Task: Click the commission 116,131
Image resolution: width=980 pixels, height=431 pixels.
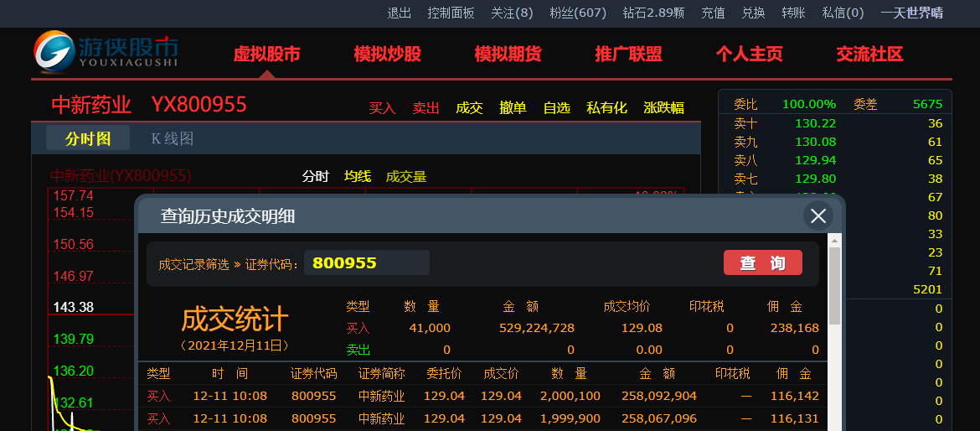Action: 792,418
